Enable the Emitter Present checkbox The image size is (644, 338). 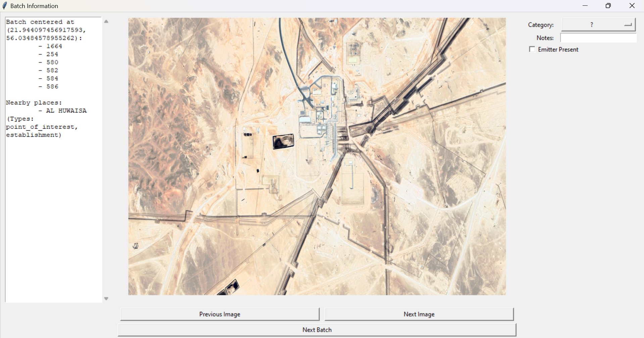pyautogui.click(x=532, y=49)
